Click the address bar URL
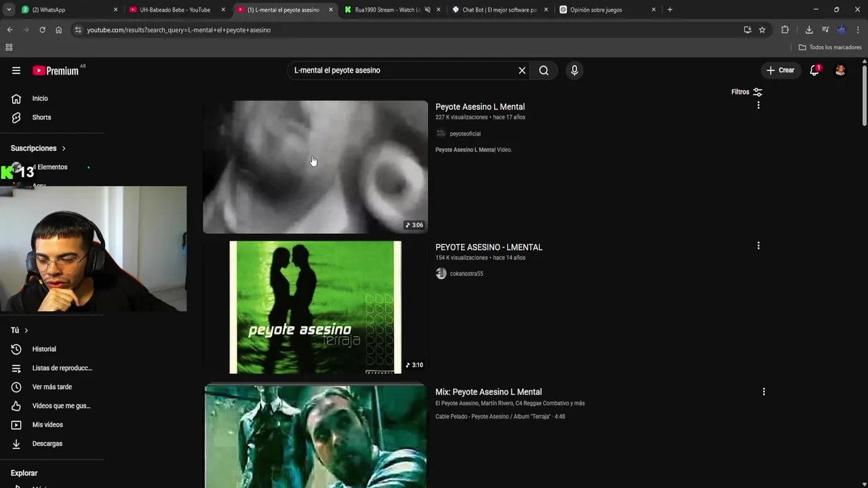The height and width of the screenshot is (488, 868). coord(178,30)
